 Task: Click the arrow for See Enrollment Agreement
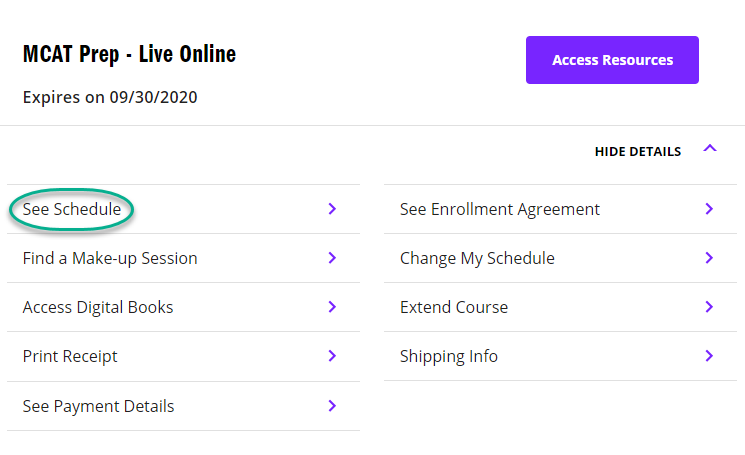coord(709,209)
